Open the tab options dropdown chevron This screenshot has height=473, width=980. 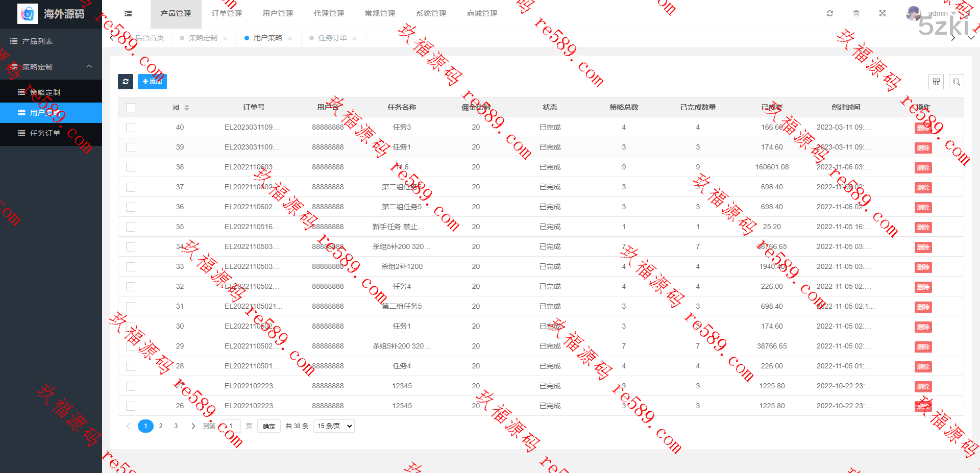coord(971,38)
